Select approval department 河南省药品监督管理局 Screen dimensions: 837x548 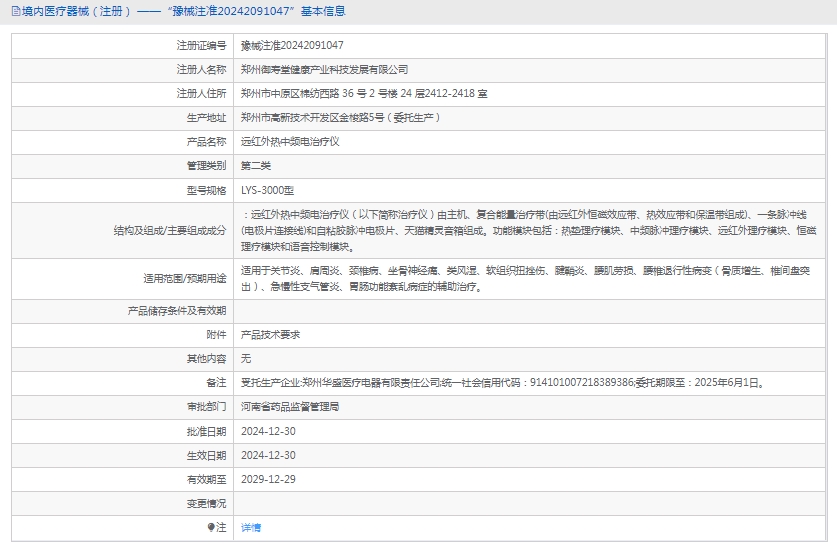290,407
